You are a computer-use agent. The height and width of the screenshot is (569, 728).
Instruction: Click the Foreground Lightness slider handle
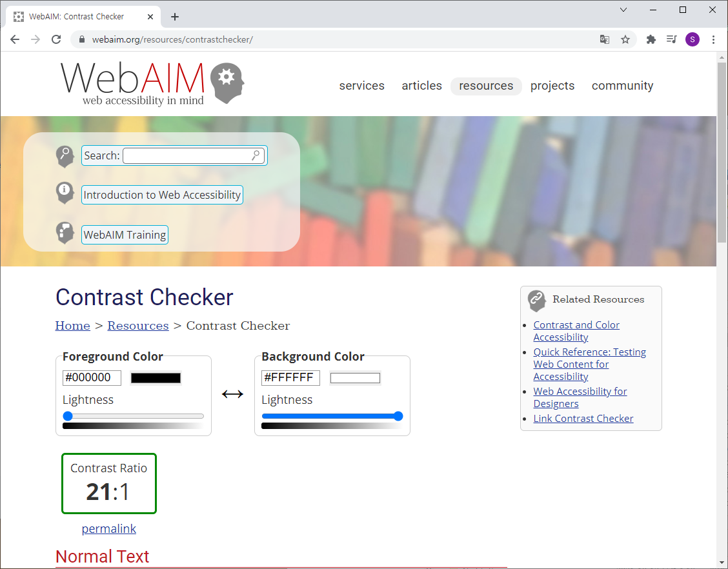click(68, 416)
